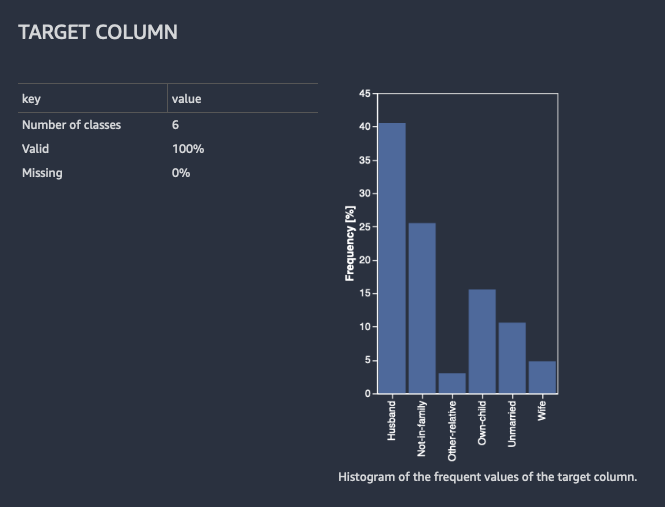The image size is (665, 507).
Task: Click the Unmarried histogram bar
Action: [x=512, y=358]
